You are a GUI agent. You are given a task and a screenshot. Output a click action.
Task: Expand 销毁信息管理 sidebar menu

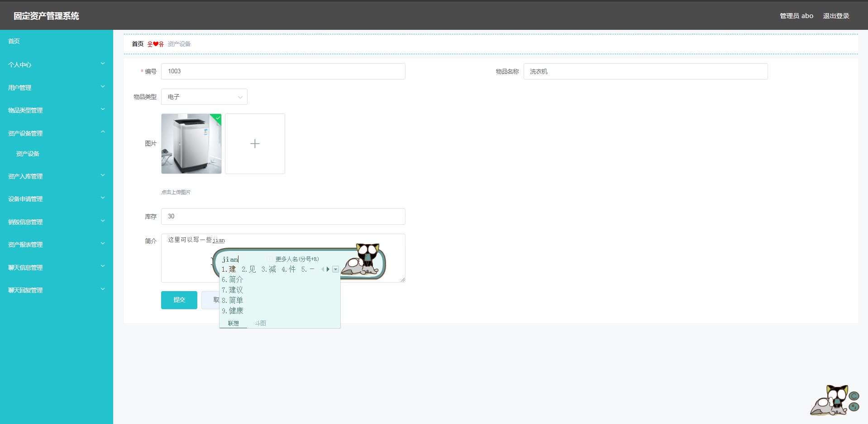[x=57, y=222]
